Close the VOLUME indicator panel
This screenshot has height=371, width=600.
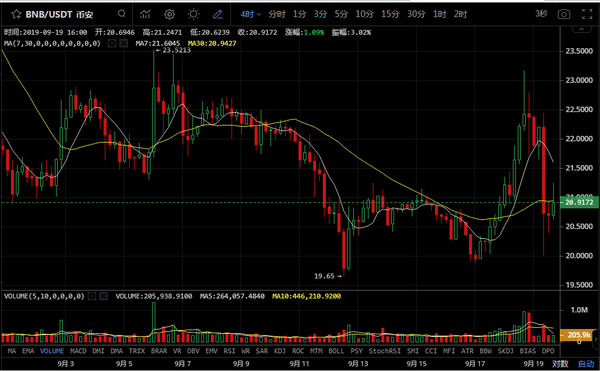[x=103, y=296]
